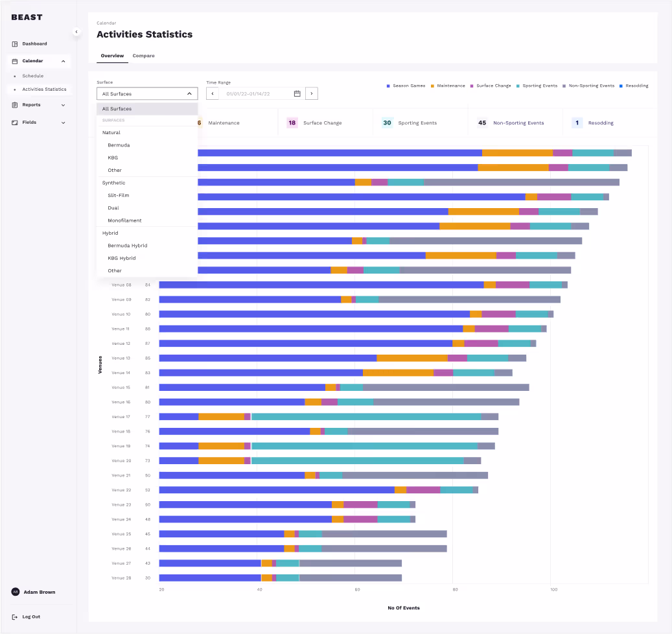Collapse the sidebar with the arrow button

point(76,32)
